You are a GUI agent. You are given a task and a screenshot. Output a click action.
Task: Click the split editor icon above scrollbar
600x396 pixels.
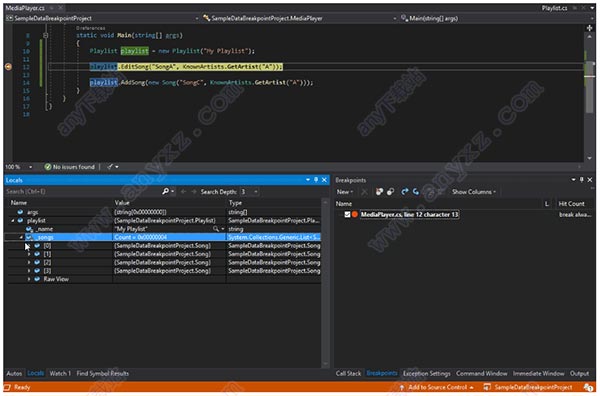(x=589, y=28)
